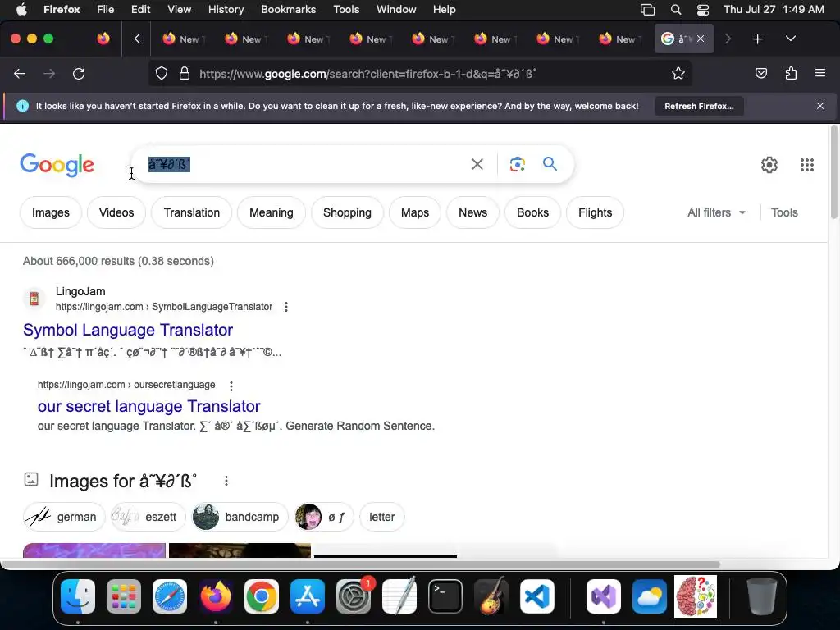Open Symbol Language Translator result

(128, 330)
